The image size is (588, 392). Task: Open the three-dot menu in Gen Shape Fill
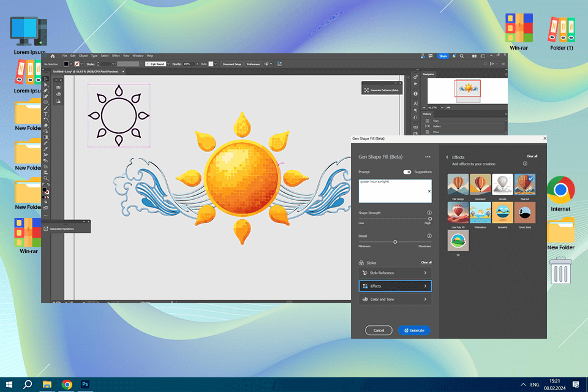428,157
